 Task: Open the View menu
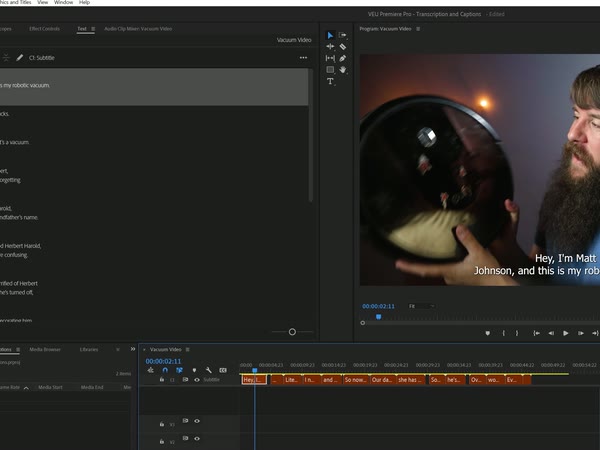tap(42, 2)
